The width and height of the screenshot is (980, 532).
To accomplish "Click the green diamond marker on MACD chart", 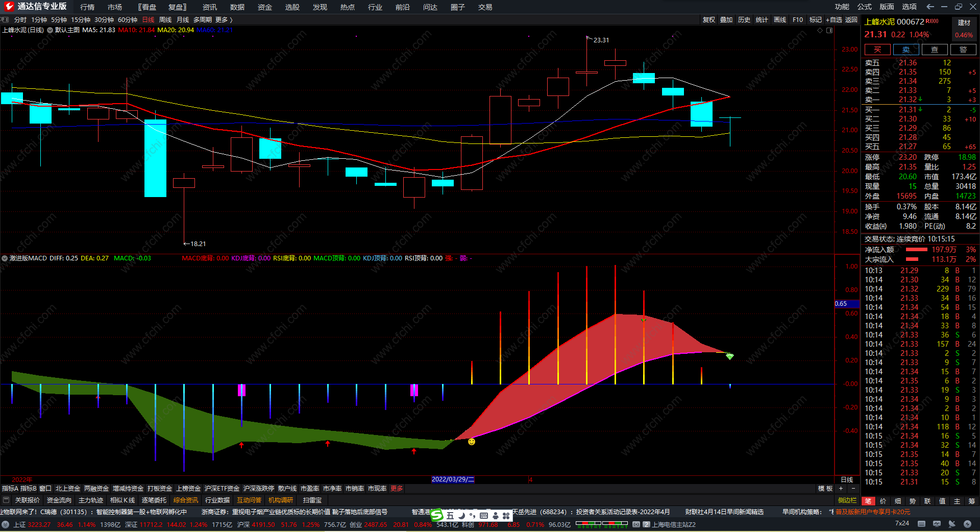I will 730,356.
